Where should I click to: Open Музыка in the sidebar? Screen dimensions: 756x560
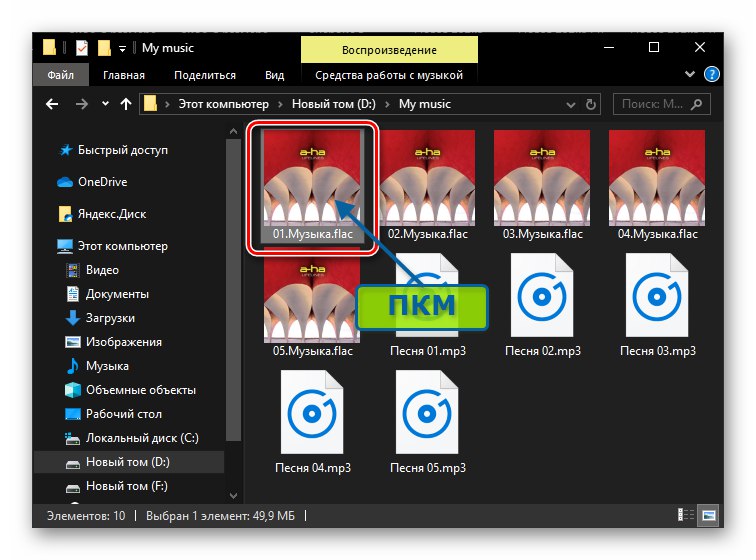tap(107, 366)
